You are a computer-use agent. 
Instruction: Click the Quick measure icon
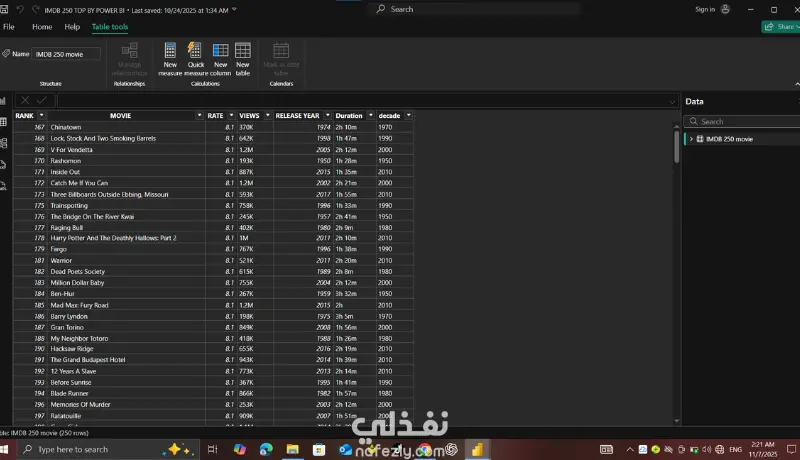click(x=195, y=50)
